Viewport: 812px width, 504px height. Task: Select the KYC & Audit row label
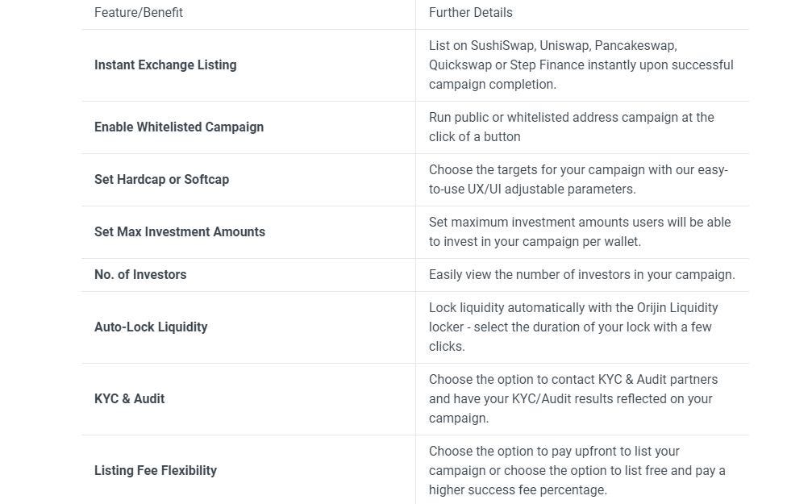tap(130, 398)
